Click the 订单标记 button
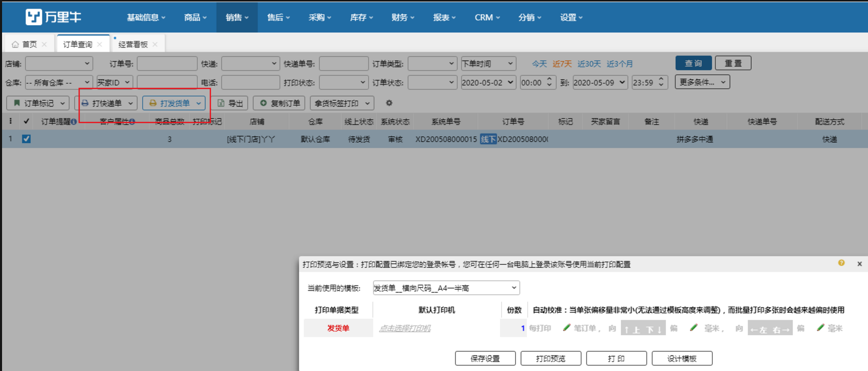This screenshot has height=371, width=868. pos(38,103)
